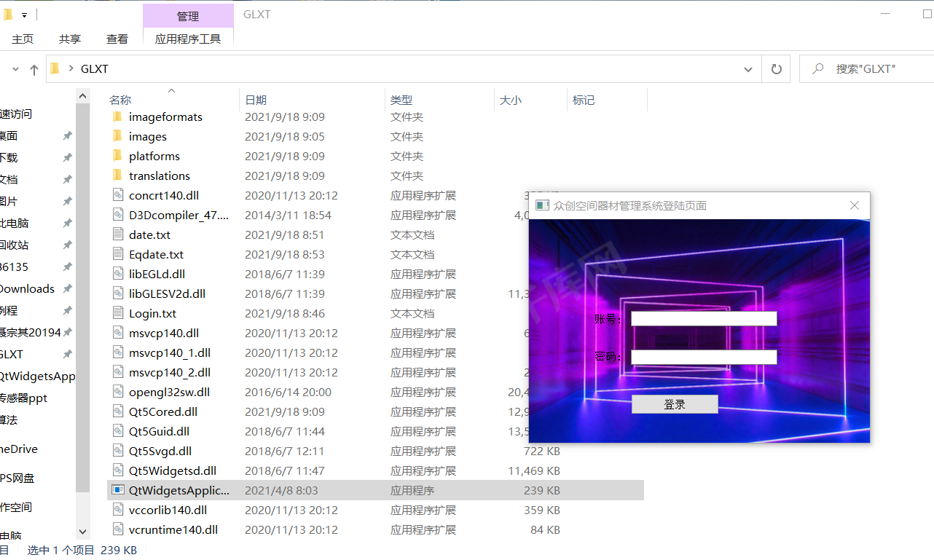
Task: Switch to the 共享 ribbon tab
Action: pos(69,39)
